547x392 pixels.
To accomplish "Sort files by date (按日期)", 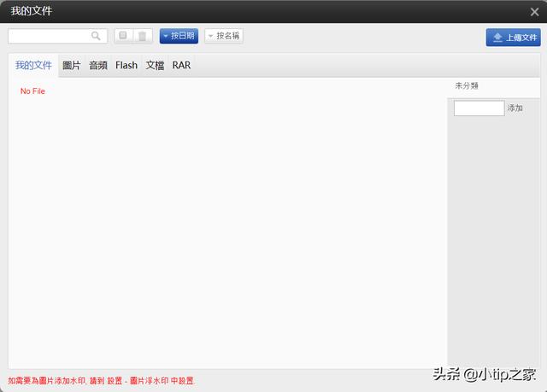I will 179,36.
